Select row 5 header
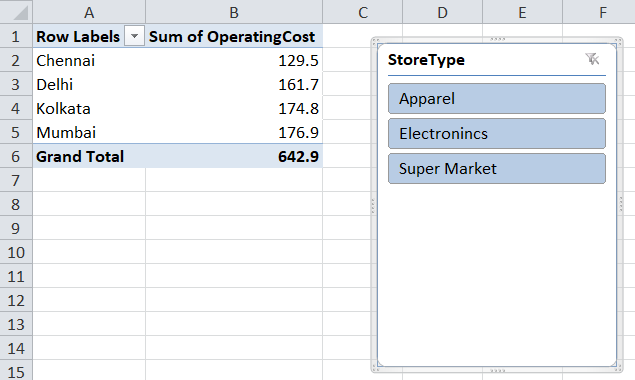The height and width of the screenshot is (380, 635). [x=16, y=132]
